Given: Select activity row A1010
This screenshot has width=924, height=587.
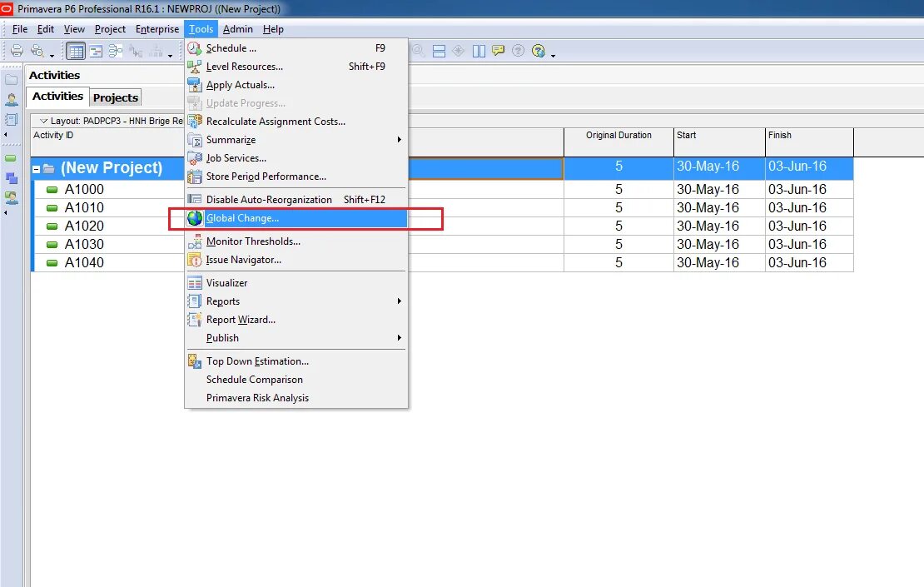Looking at the screenshot, I should [442, 208].
